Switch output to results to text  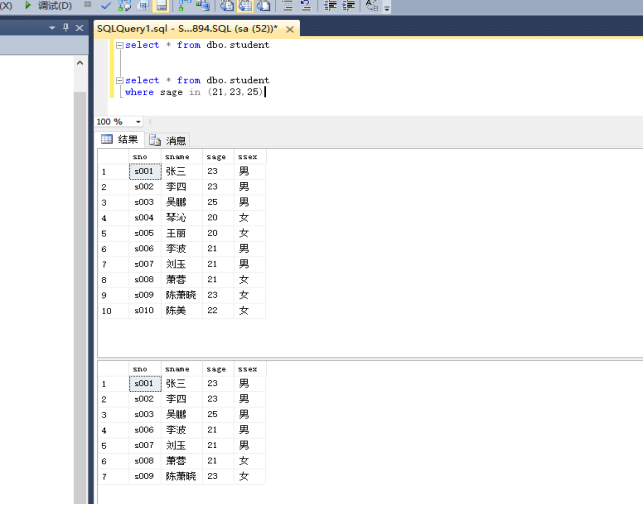227,5
